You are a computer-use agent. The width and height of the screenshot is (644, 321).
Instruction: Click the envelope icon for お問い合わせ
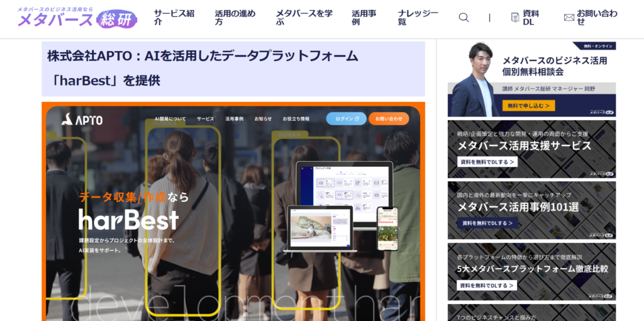(569, 17)
